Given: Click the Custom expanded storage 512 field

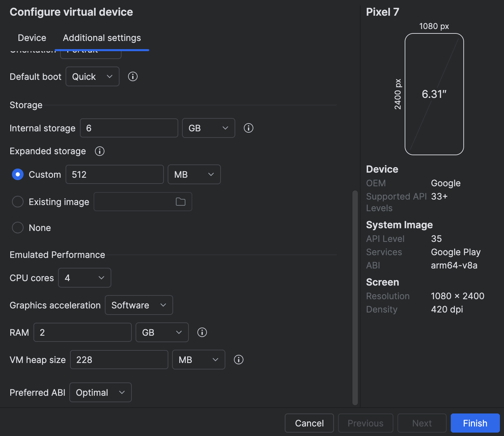Looking at the screenshot, I should 115,174.
